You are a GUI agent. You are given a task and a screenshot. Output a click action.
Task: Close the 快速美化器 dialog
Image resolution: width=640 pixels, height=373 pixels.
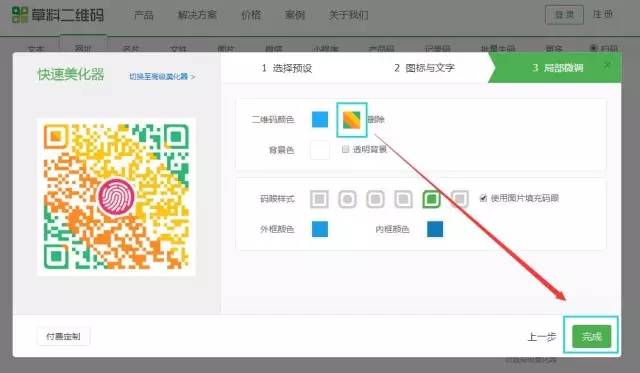[x=607, y=65]
